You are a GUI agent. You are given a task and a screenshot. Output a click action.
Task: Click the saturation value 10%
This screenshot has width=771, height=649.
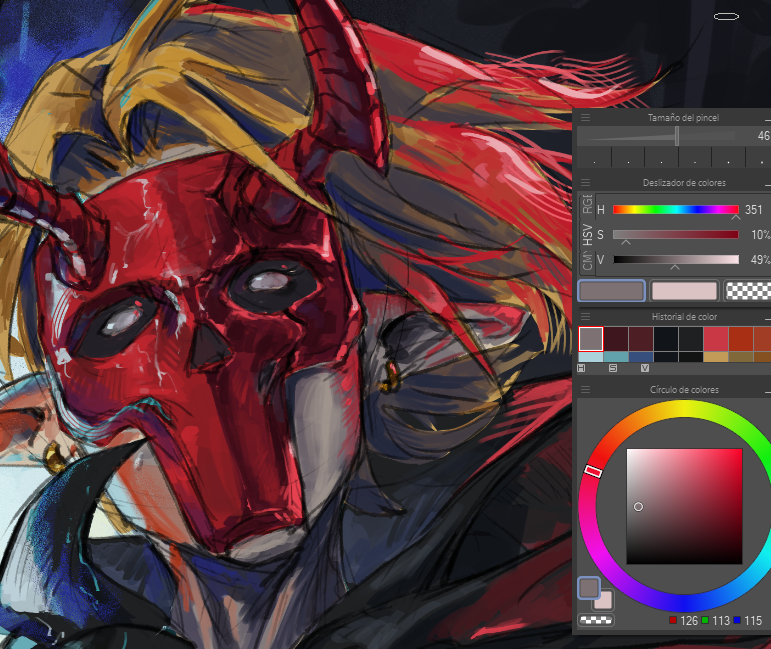click(760, 235)
